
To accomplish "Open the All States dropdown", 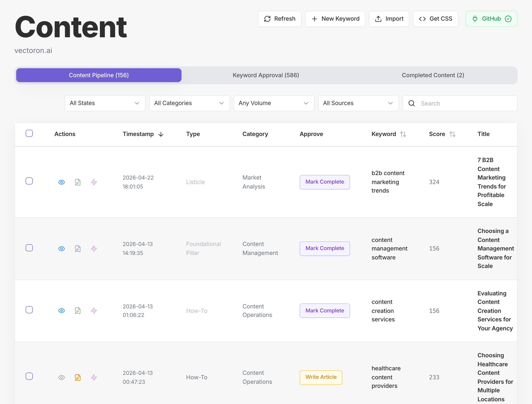I will [105, 103].
